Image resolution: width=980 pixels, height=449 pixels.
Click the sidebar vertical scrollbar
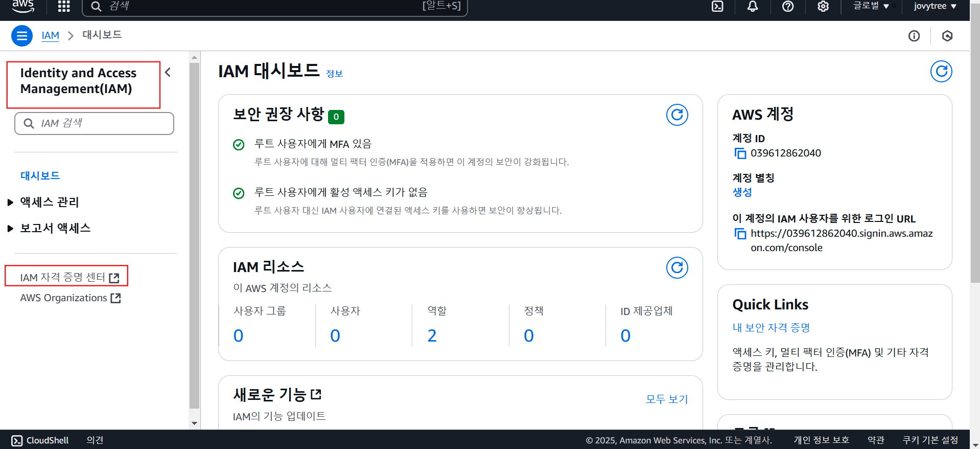click(x=194, y=235)
